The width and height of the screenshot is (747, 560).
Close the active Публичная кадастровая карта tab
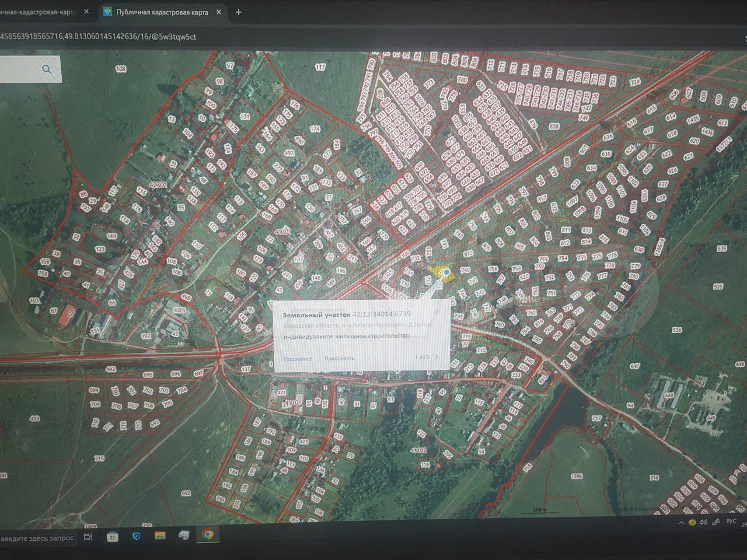pos(220,12)
